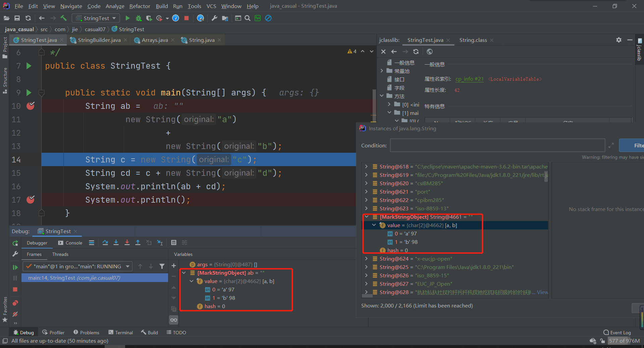Navigate Back arrow in main toolbar

pos(42,18)
